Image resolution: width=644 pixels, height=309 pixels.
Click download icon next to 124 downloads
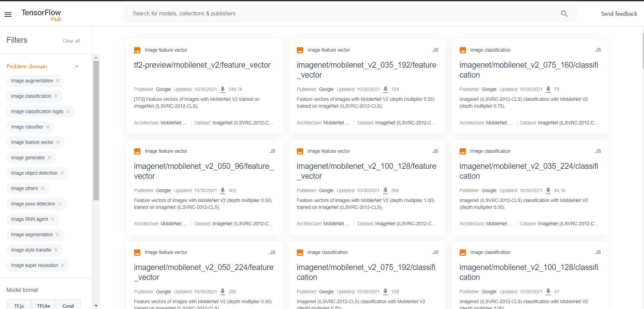tap(386, 90)
